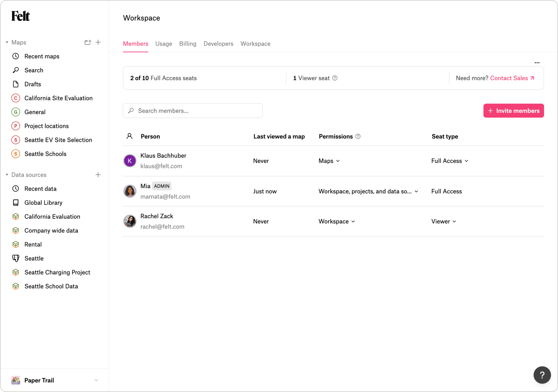The height and width of the screenshot is (392, 558).
Task: Click Just now last viewed value
Action: (x=265, y=191)
